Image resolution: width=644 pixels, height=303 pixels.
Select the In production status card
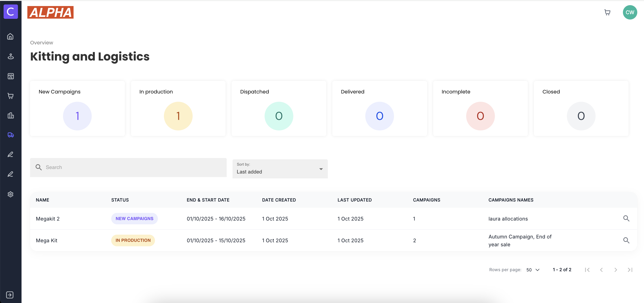178,108
